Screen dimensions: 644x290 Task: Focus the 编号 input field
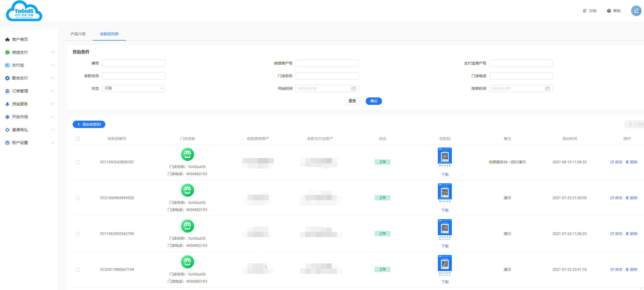[134, 63]
